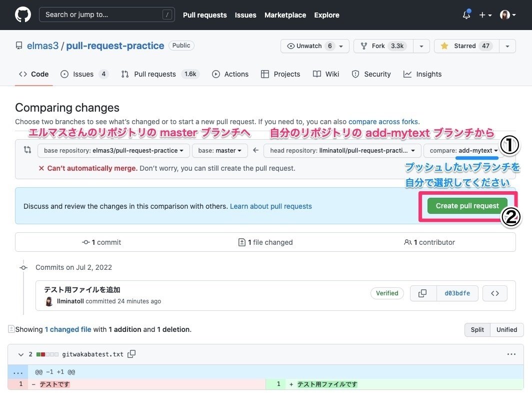
Task: Select the Unified diff view
Action: [x=506, y=329]
